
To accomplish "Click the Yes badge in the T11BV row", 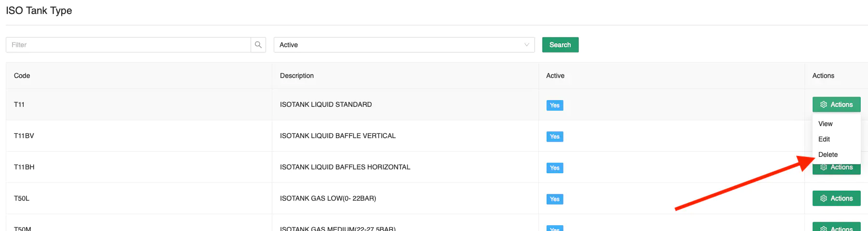I will click(554, 137).
